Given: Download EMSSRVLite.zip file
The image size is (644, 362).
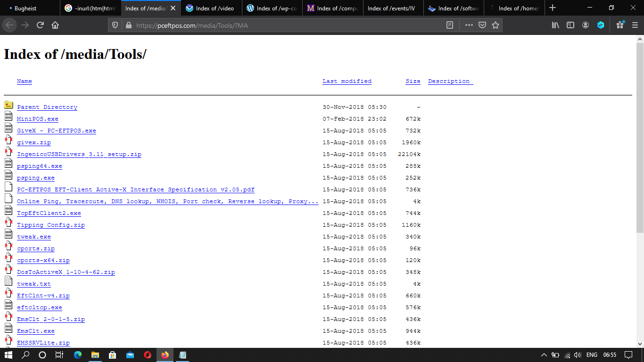Looking at the screenshot, I should (43, 343).
